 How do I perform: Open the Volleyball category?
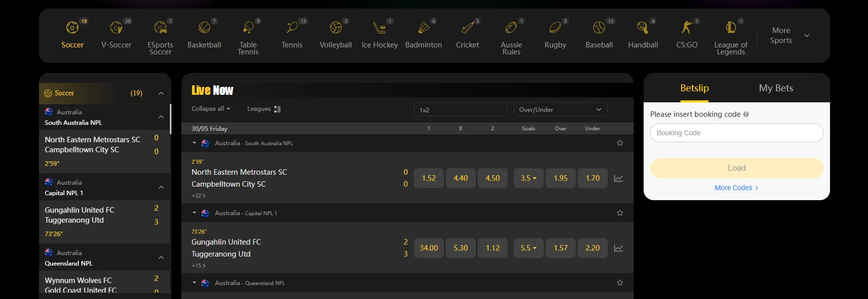[x=336, y=27]
